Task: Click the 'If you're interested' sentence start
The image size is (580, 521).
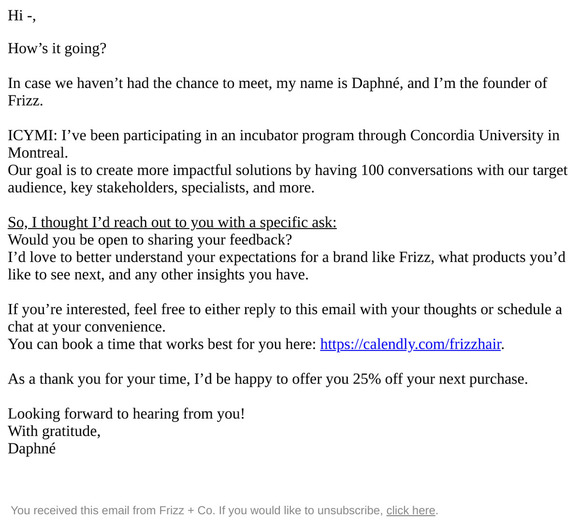Action: [x=69, y=309]
